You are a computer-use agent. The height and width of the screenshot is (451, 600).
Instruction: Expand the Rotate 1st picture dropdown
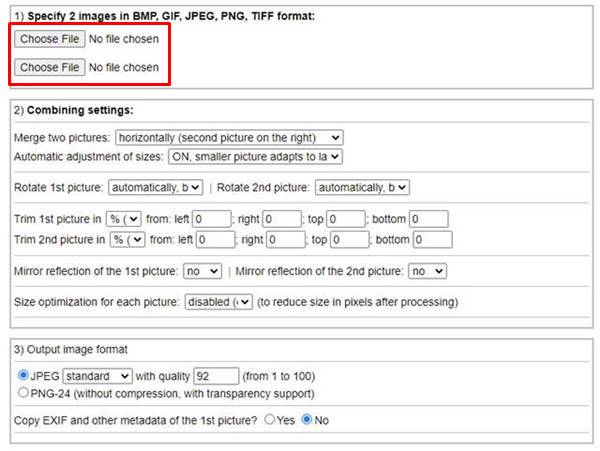click(155, 187)
